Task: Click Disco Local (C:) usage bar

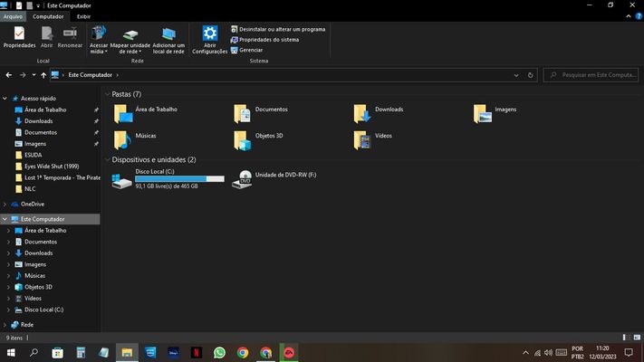Action: click(180, 179)
